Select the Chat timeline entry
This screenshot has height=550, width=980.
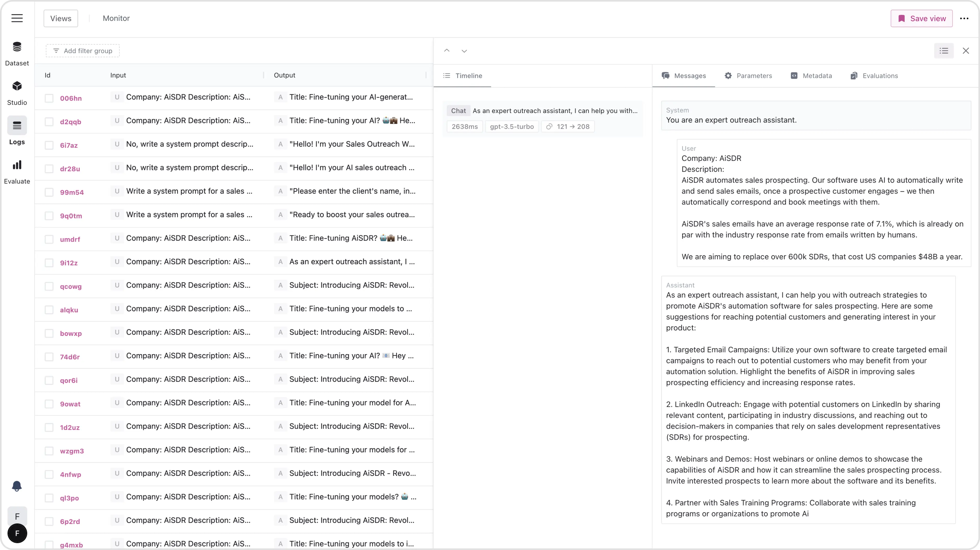pos(543,111)
